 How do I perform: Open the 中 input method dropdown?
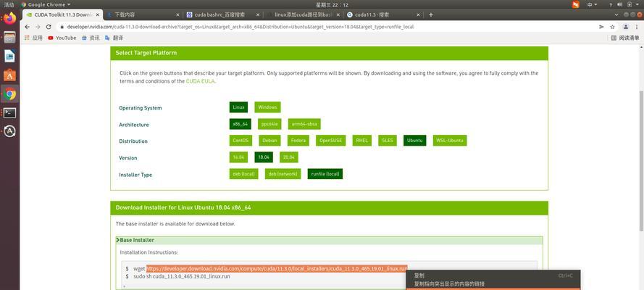click(x=593, y=4)
